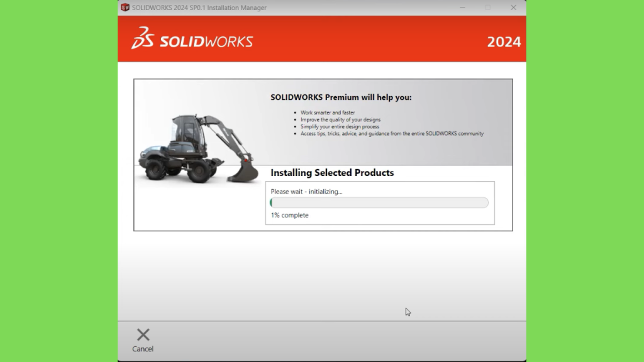The width and height of the screenshot is (644, 362).
Task: Click the window title 'SOLIDWORKS 2024 SP0.1 Installation Manager'
Action: [199, 8]
